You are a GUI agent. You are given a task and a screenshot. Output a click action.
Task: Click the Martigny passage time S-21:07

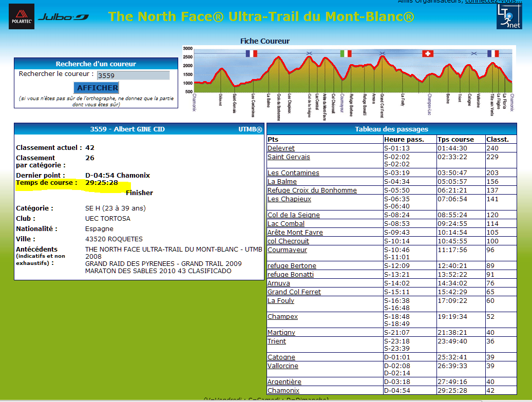pos(396,333)
